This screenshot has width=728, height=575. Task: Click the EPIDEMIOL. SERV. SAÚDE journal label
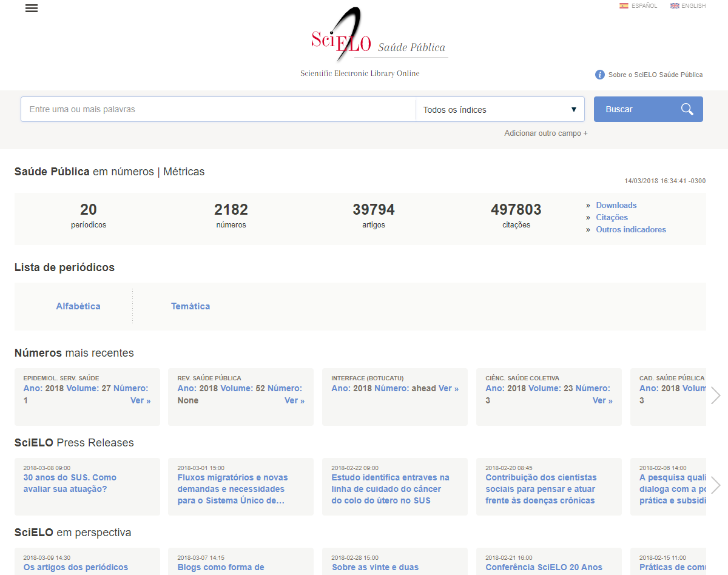point(61,378)
